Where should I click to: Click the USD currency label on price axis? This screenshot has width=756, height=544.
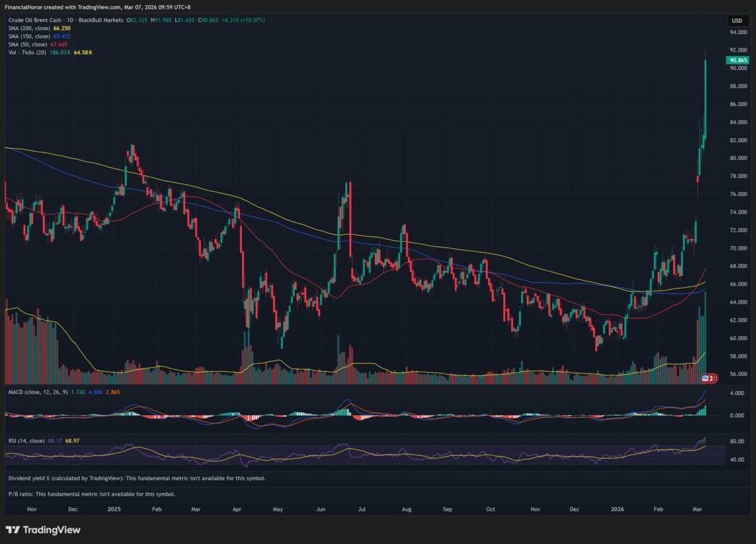pos(736,20)
